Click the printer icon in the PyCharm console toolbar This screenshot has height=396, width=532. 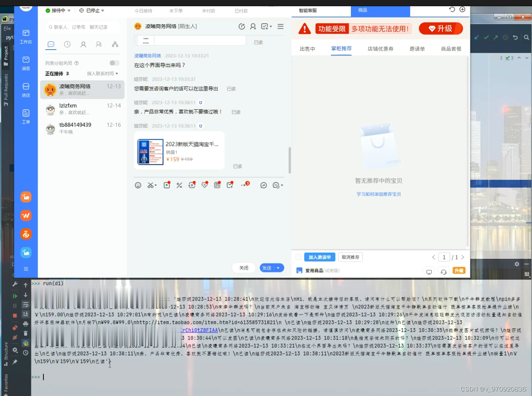pos(26,324)
